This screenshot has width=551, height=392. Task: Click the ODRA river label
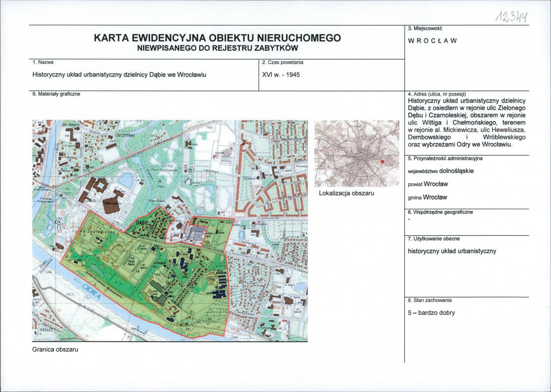coord(91,291)
